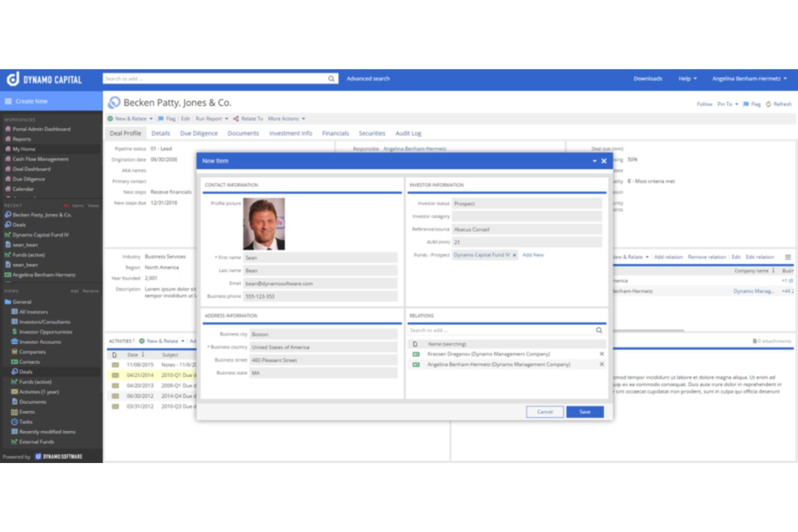Click the Relate To share icon
The height and width of the screenshot is (532, 798).
236,119
